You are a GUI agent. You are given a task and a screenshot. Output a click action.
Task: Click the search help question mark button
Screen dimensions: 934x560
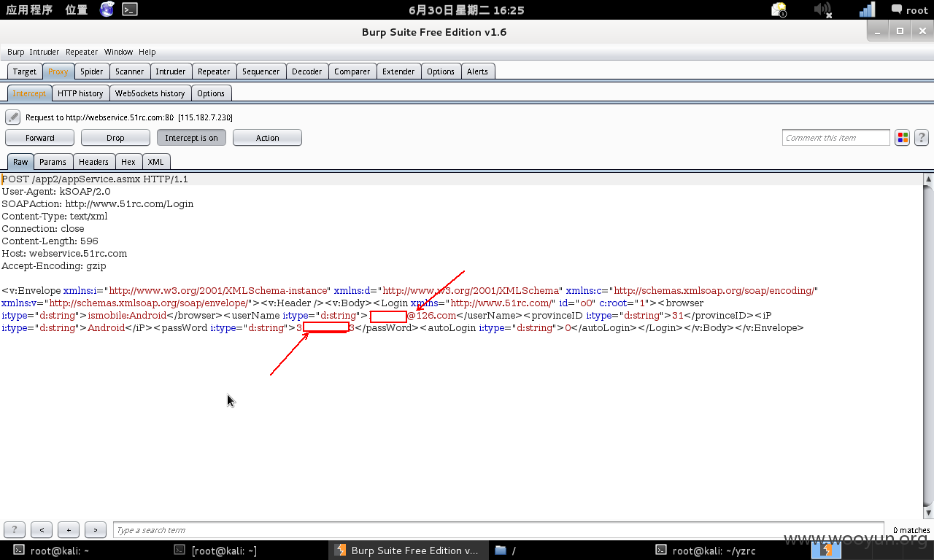[15, 530]
